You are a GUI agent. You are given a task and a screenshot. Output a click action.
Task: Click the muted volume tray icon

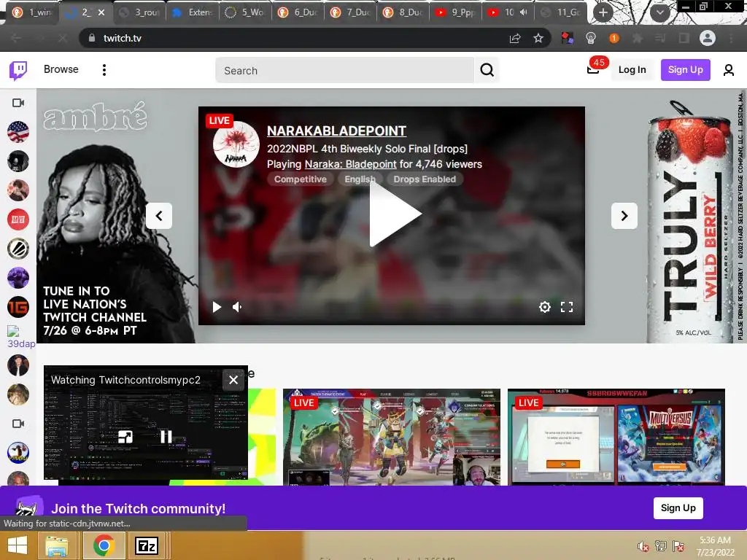pyautogui.click(x=643, y=545)
